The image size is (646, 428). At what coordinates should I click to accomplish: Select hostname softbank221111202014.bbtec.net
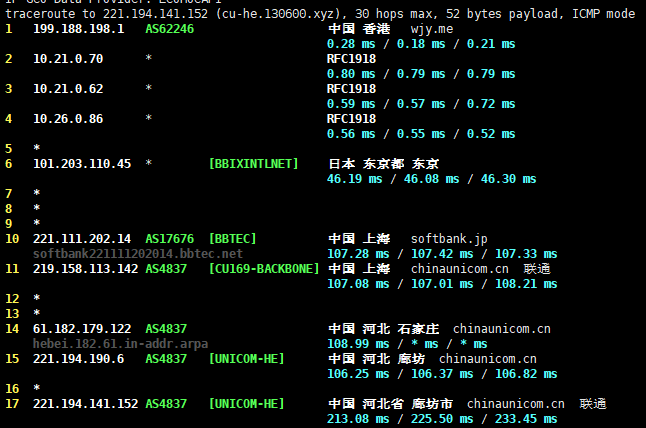coord(138,254)
